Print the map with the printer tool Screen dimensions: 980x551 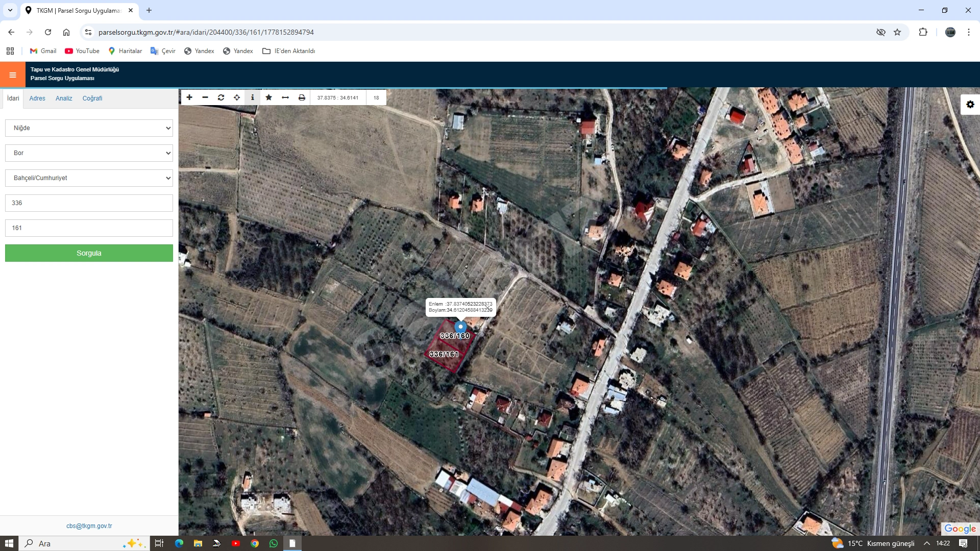tap(302, 97)
